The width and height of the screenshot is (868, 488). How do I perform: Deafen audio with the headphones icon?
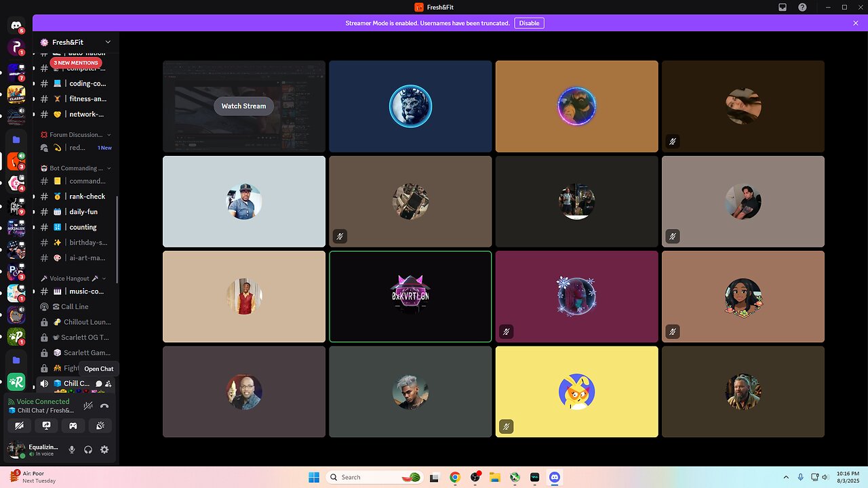(88, 449)
